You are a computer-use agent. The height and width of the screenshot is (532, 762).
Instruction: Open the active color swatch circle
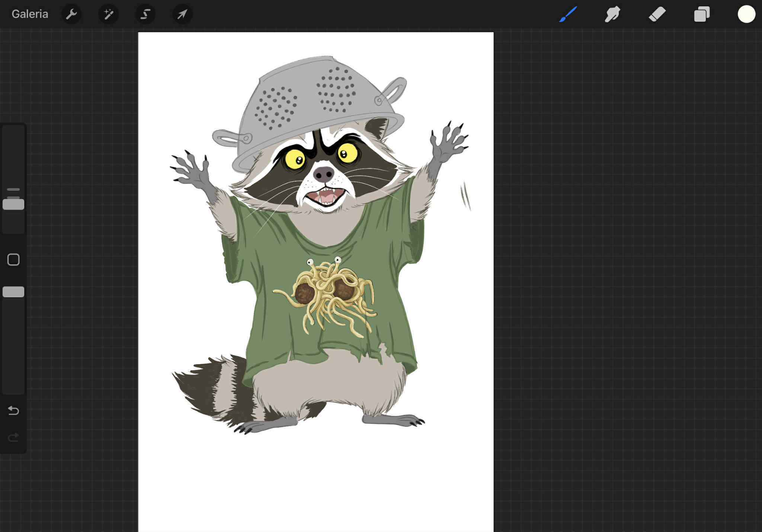[746, 14]
